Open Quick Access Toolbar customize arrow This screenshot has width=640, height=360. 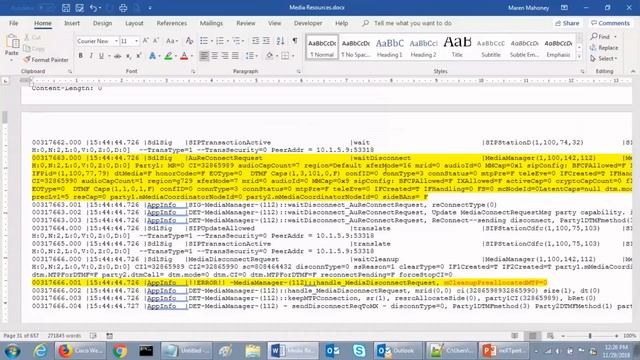[150, 8]
